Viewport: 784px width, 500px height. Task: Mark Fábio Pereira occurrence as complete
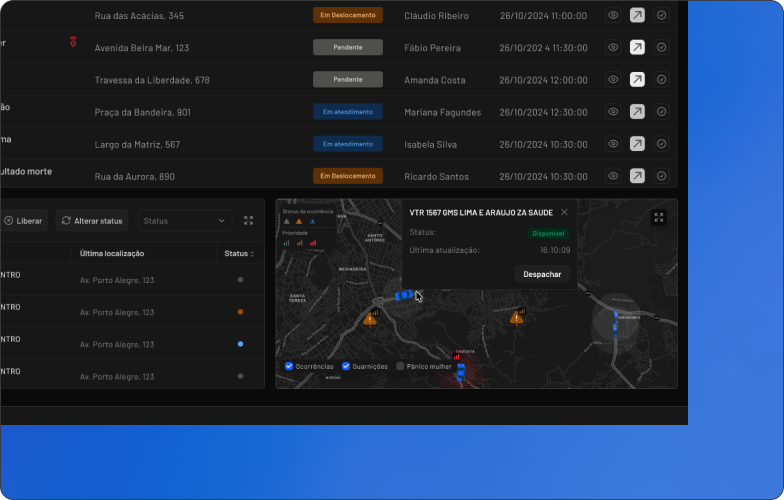pos(662,48)
